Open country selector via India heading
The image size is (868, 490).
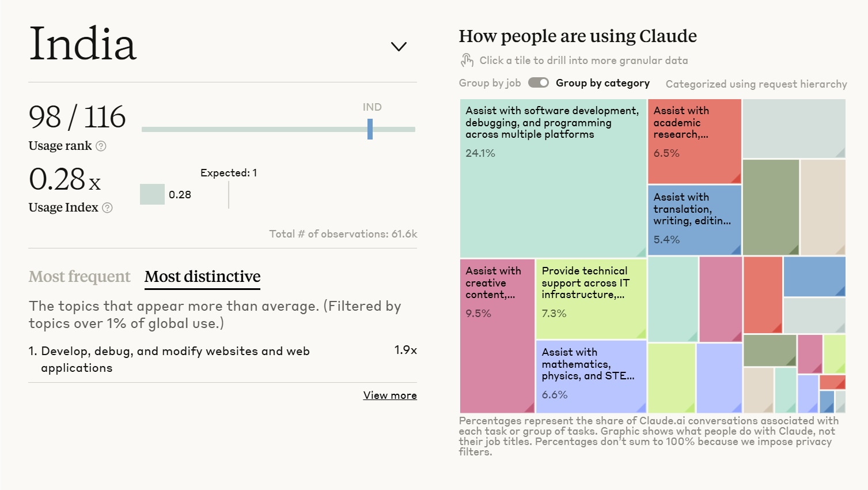pyautogui.click(x=83, y=44)
